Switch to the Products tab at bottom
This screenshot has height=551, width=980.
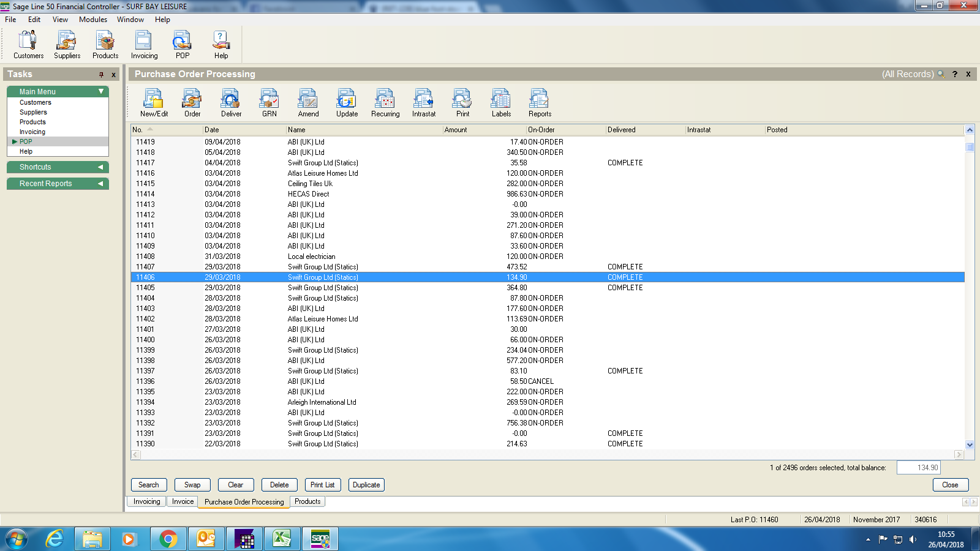(x=307, y=501)
